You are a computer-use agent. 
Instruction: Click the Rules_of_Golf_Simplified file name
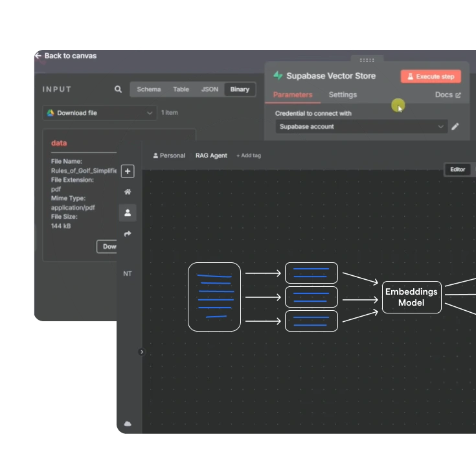(84, 170)
